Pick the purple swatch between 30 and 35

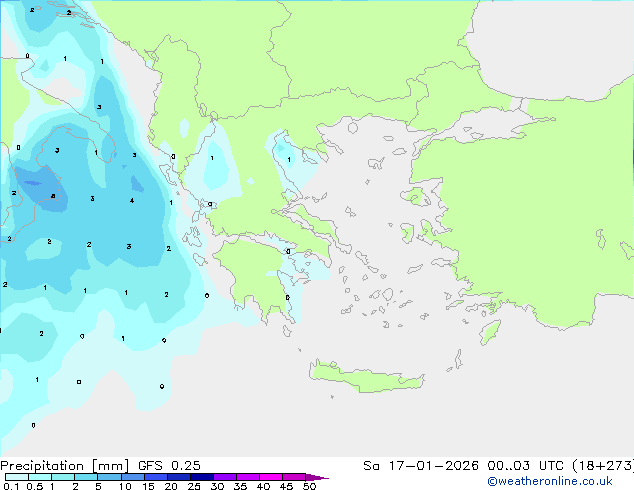coord(224,477)
